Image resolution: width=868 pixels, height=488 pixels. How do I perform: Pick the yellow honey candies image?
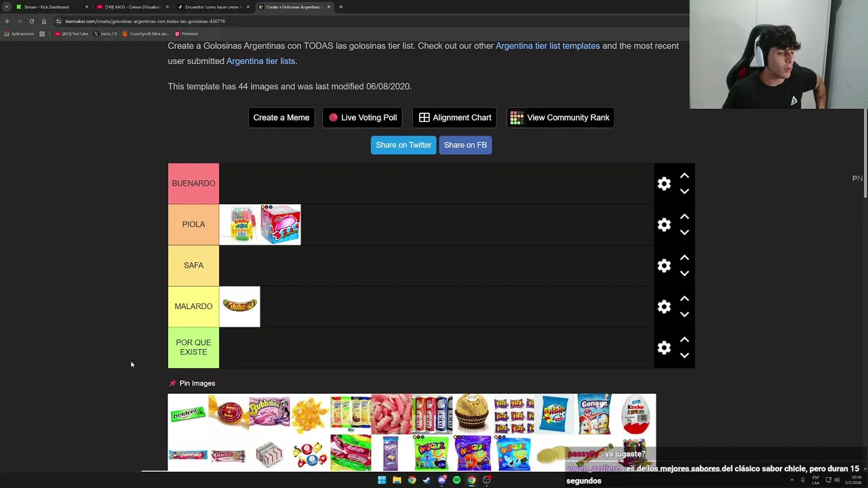pos(310,414)
